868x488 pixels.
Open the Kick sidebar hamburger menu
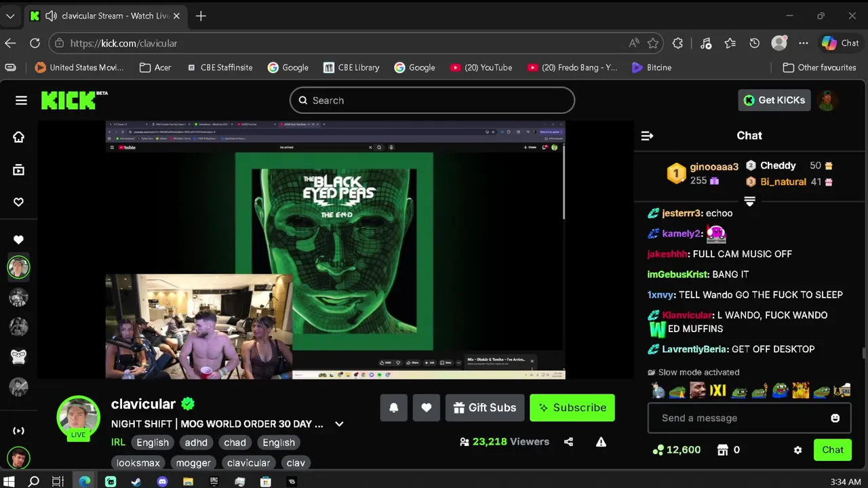21,100
